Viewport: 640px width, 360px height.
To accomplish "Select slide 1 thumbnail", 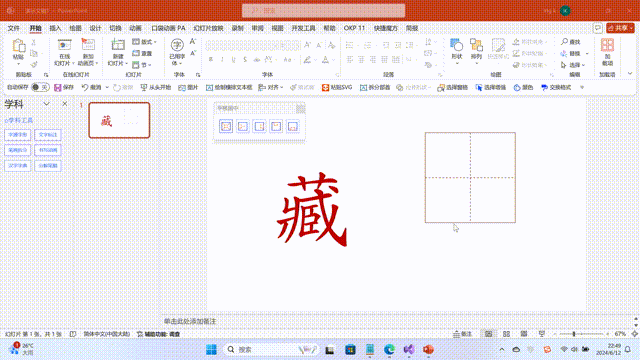I will tap(119, 120).
